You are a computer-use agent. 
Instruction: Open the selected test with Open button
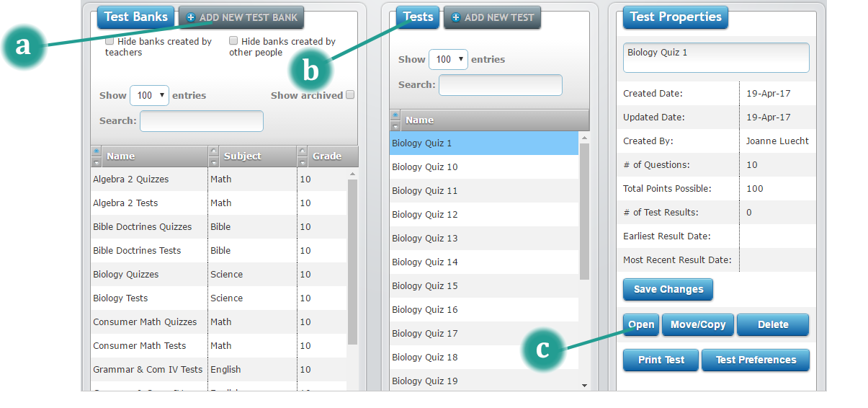640,324
